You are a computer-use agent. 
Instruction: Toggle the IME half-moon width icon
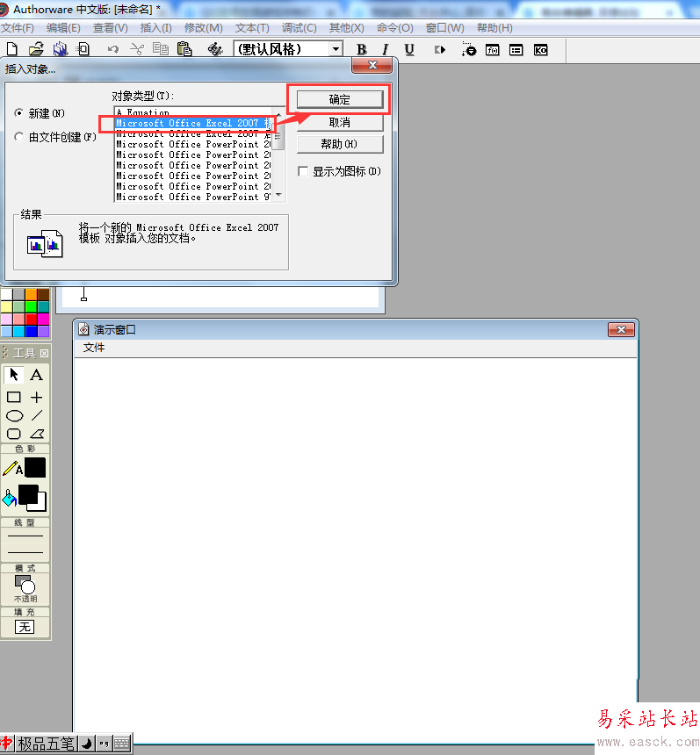pyautogui.click(x=86, y=744)
